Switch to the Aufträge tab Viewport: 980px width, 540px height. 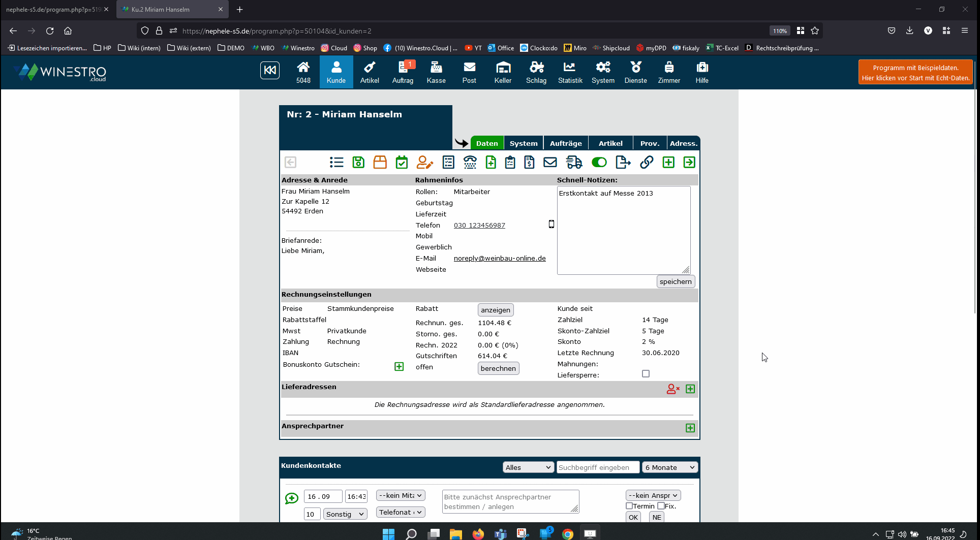(566, 143)
